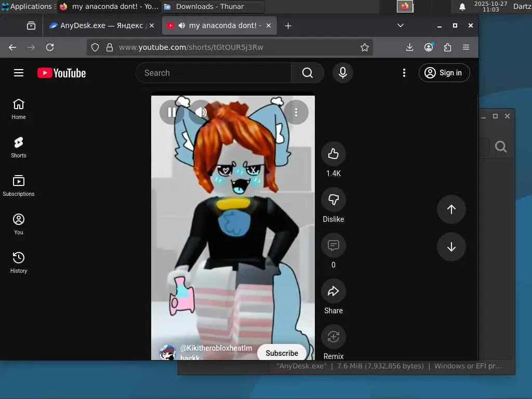532x399 pixels.
Task: Remix this Short
Action: (334, 337)
